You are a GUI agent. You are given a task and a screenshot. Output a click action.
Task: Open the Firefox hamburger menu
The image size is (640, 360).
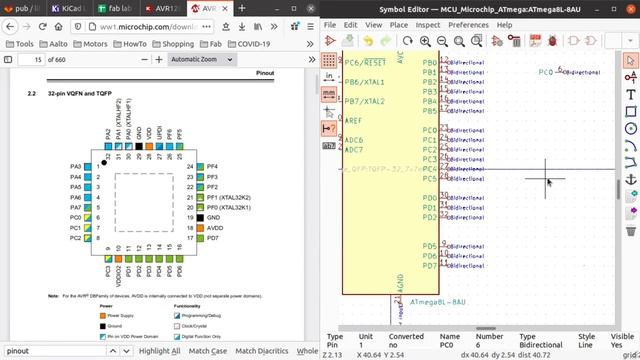click(310, 27)
